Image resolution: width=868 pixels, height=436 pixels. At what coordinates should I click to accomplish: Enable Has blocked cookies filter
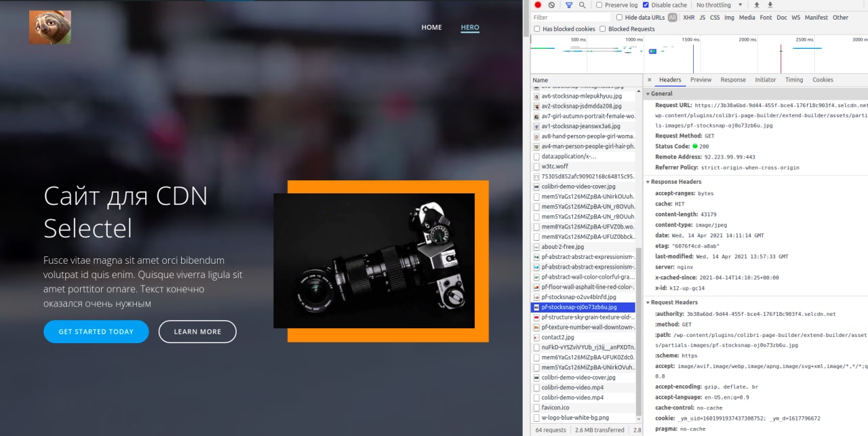pos(537,29)
